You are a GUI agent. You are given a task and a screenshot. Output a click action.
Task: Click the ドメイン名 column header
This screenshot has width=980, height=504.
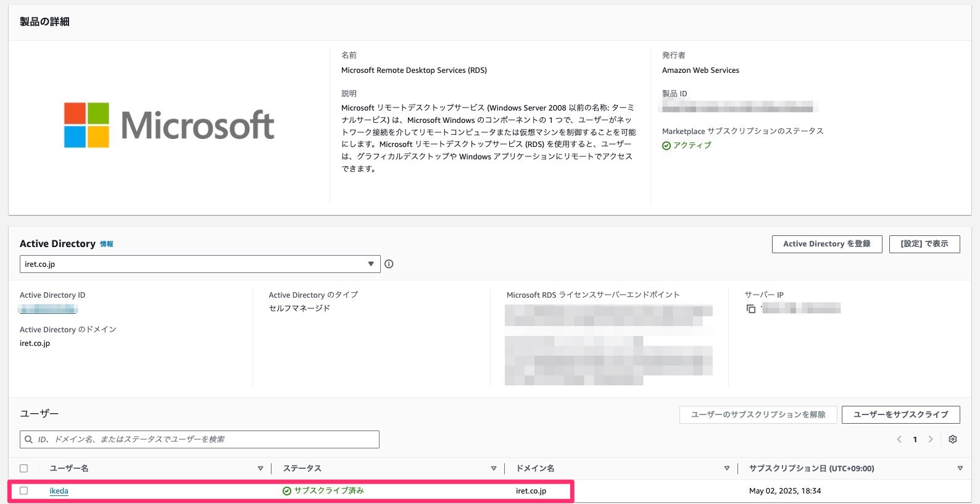click(x=535, y=469)
